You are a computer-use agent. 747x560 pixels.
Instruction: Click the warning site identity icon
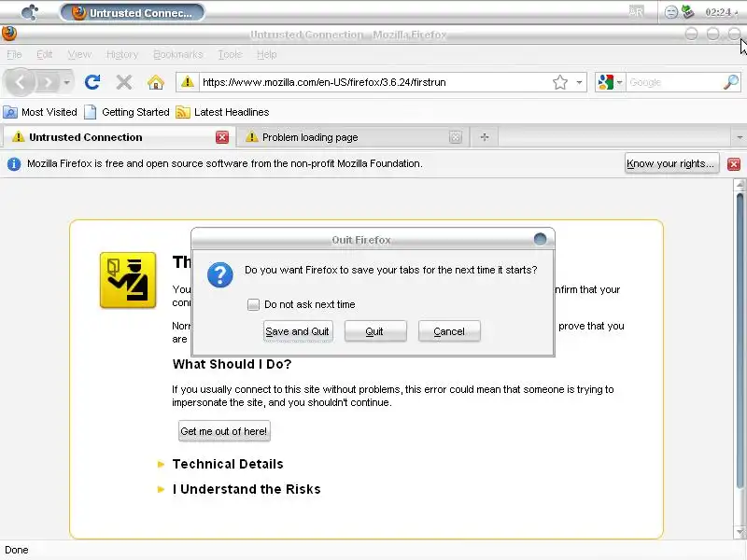tap(188, 82)
